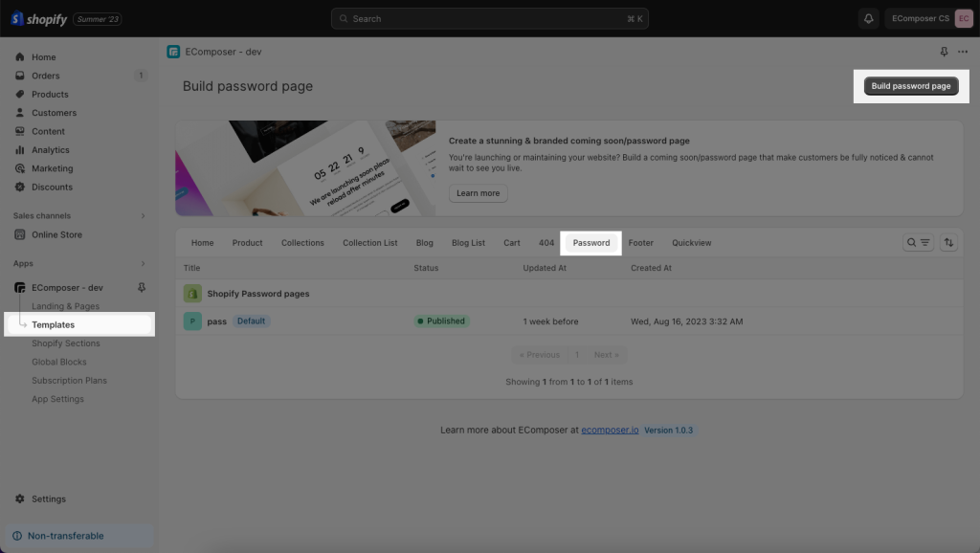Image resolution: width=980 pixels, height=553 pixels.
Task: Open Landing & Pages in sidebar
Action: tap(66, 306)
